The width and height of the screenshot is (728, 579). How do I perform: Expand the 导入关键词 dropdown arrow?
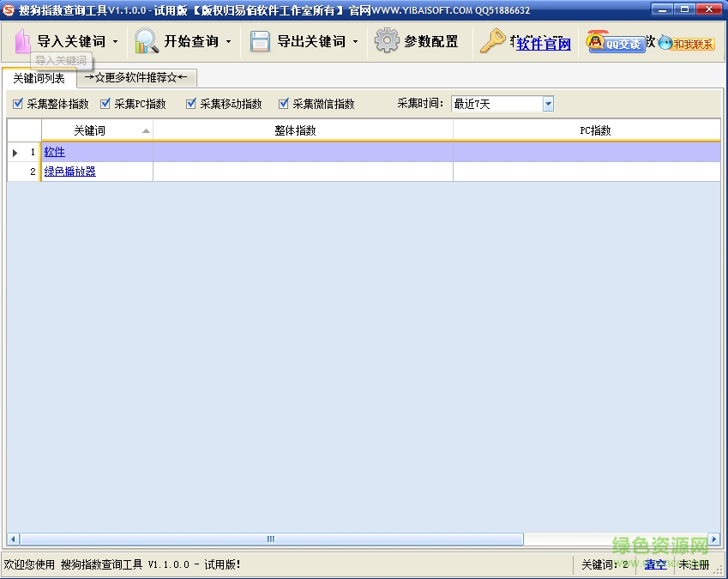[113, 41]
